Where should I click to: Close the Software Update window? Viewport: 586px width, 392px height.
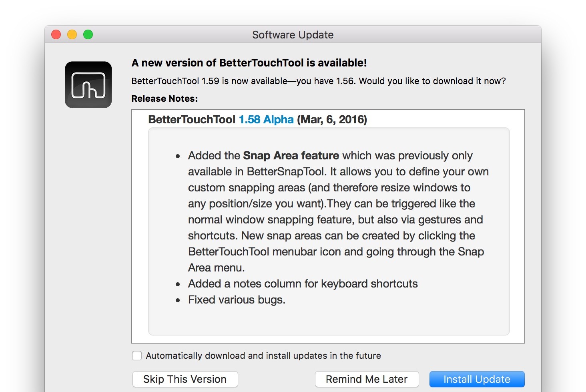(x=56, y=35)
